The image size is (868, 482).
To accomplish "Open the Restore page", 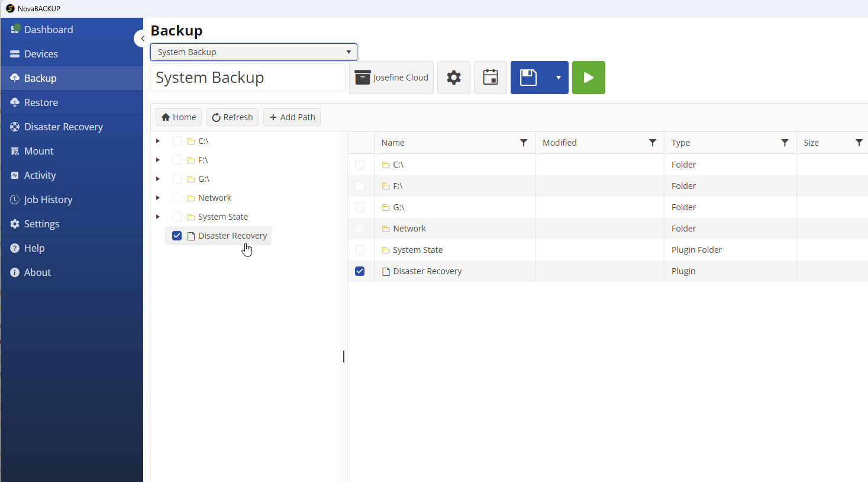I will [72, 102].
